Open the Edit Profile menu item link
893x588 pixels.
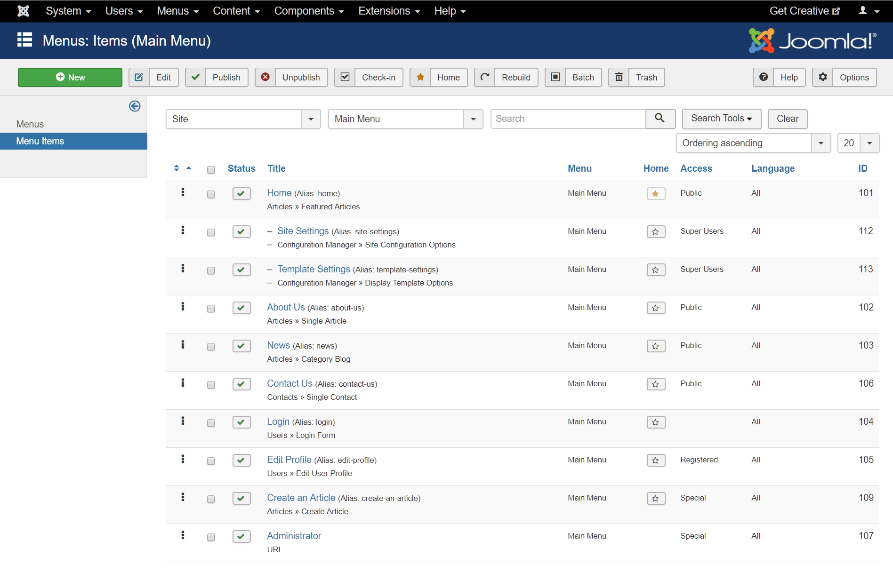coord(289,460)
